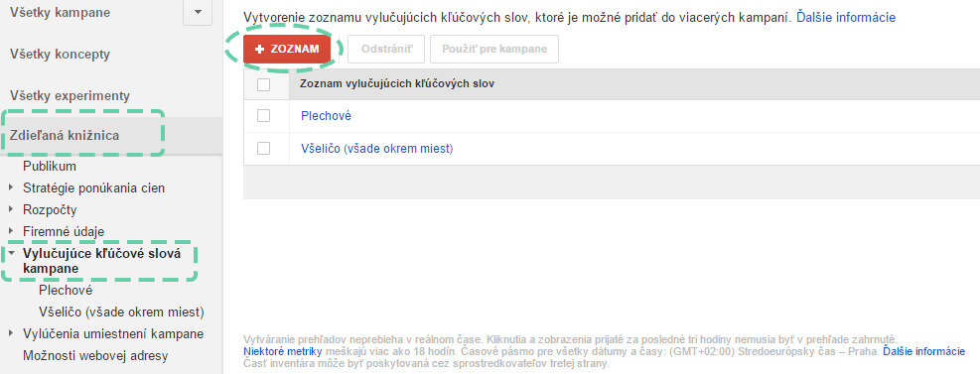Click the Zoznam vylučujúcich kľúčových slov column header
This screenshot has width=980, height=374.
[x=397, y=84]
